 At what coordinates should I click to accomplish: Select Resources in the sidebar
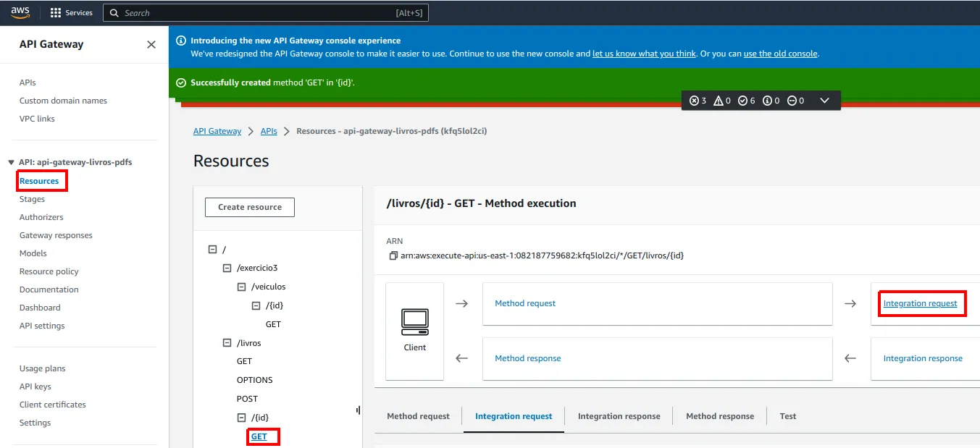(x=39, y=181)
